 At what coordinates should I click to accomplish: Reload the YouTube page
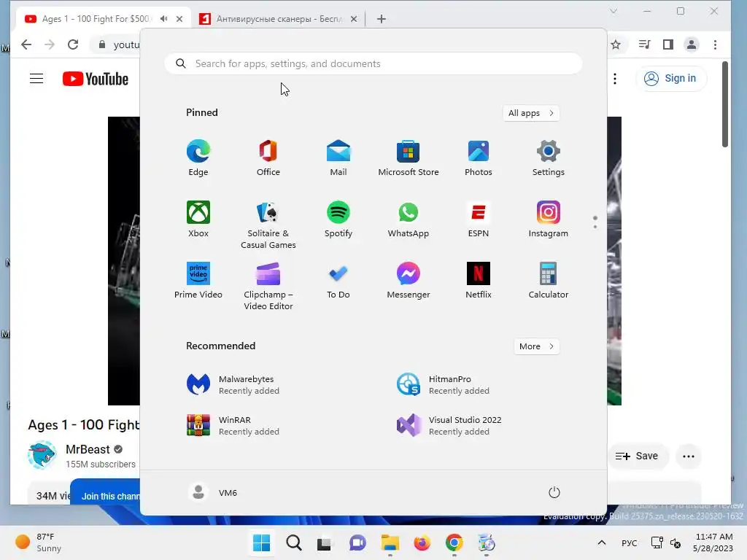(x=73, y=44)
